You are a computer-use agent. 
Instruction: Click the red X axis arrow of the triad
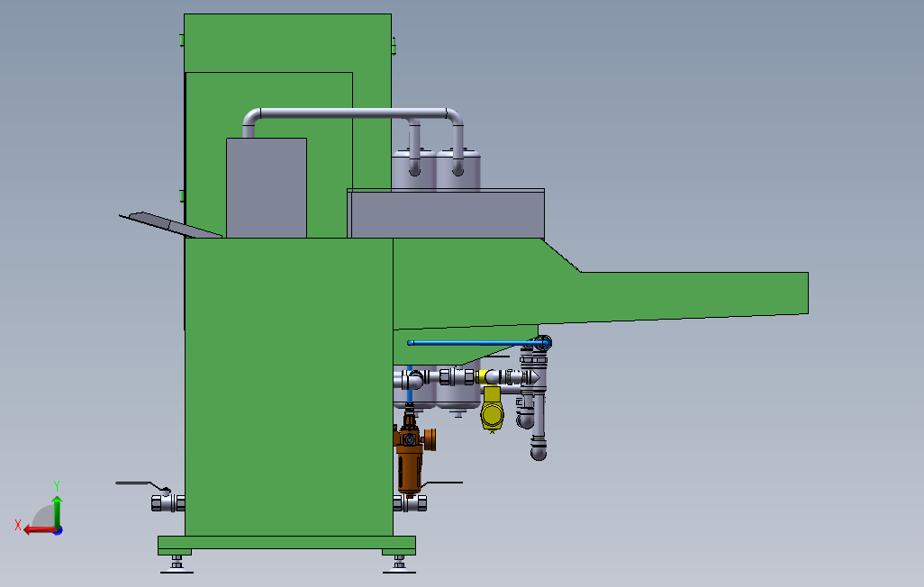pos(40,530)
